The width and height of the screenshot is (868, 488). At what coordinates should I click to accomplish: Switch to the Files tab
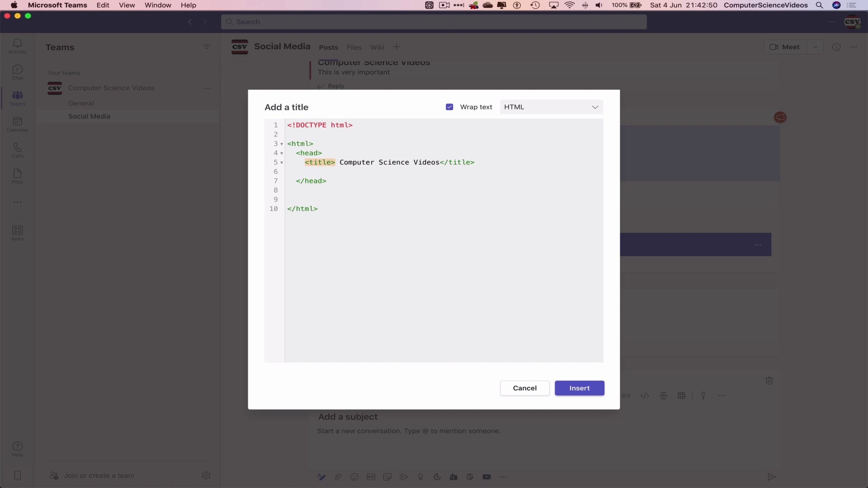(354, 47)
